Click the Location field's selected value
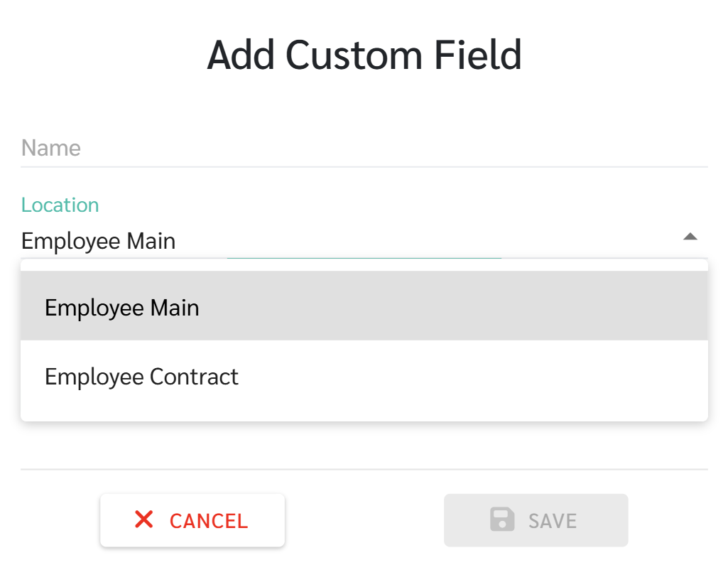This screenshot has height=565, width=728. click(99, 242)
